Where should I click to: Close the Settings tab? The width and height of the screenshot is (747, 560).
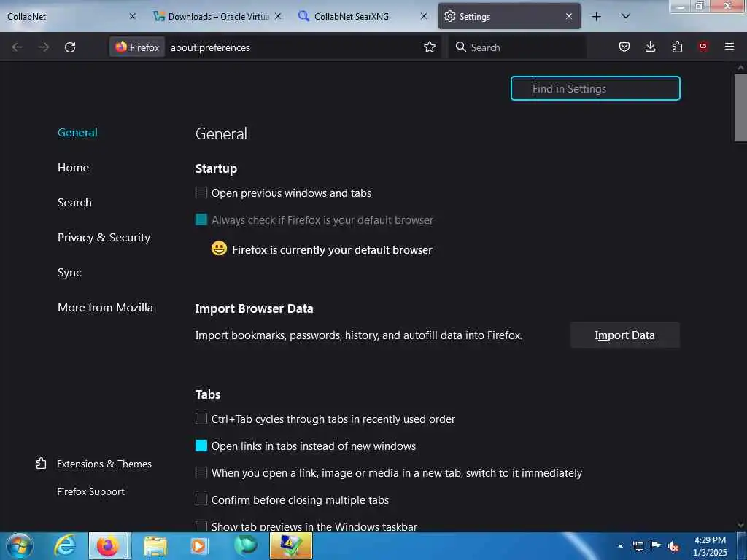click(x=569, y=16)
